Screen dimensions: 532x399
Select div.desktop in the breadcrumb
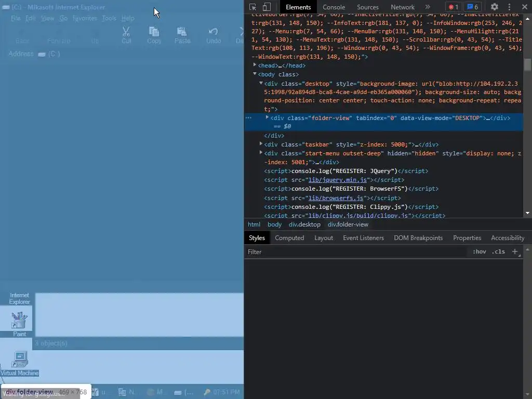click(304, 224)
